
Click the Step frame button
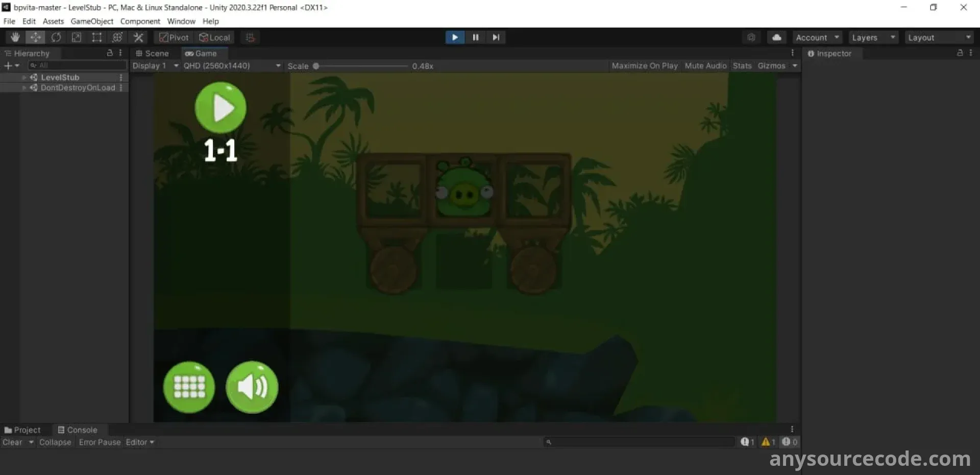[496, 37]
